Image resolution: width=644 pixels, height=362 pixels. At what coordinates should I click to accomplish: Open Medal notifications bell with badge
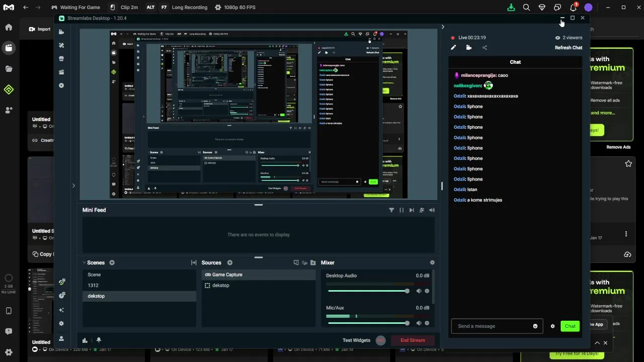coord(573,8)
